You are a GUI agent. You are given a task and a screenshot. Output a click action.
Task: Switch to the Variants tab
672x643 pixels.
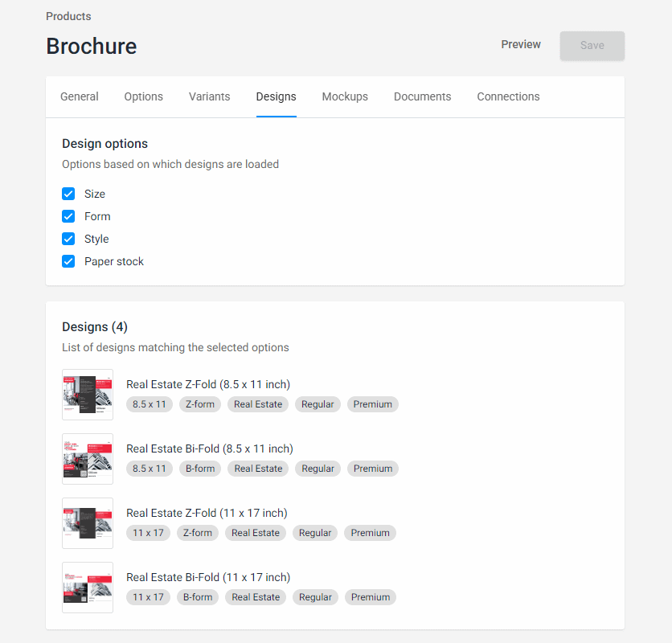pos(209,96)
